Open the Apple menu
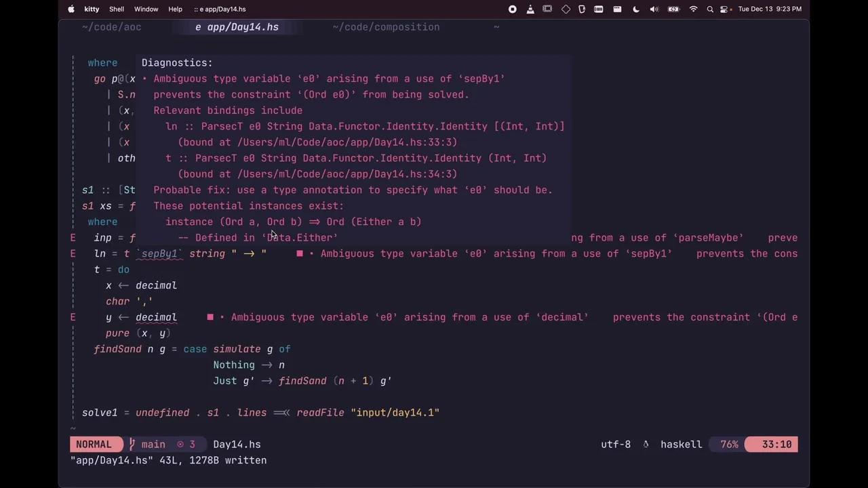868x488 pixels. [x=71, y=9]
